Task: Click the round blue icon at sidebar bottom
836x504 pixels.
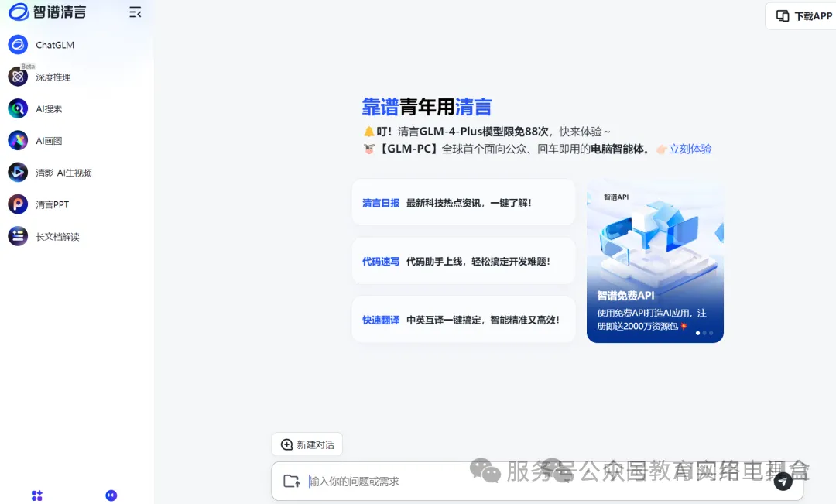Action: pyautogui.click(x=111, y=495)
